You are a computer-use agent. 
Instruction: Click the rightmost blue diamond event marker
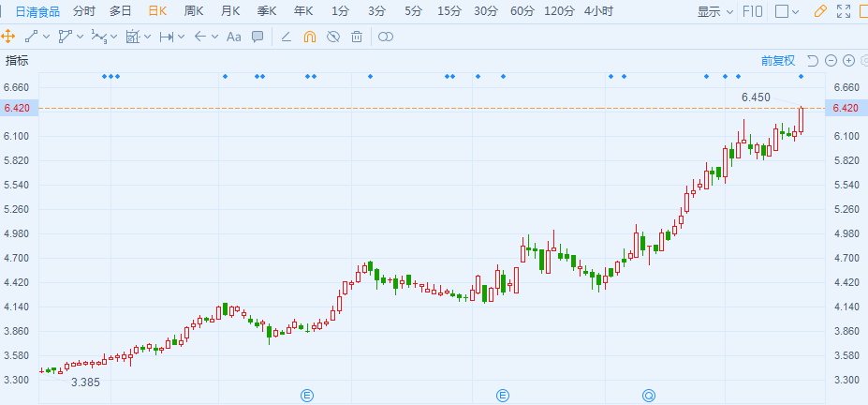coord(801,76)
